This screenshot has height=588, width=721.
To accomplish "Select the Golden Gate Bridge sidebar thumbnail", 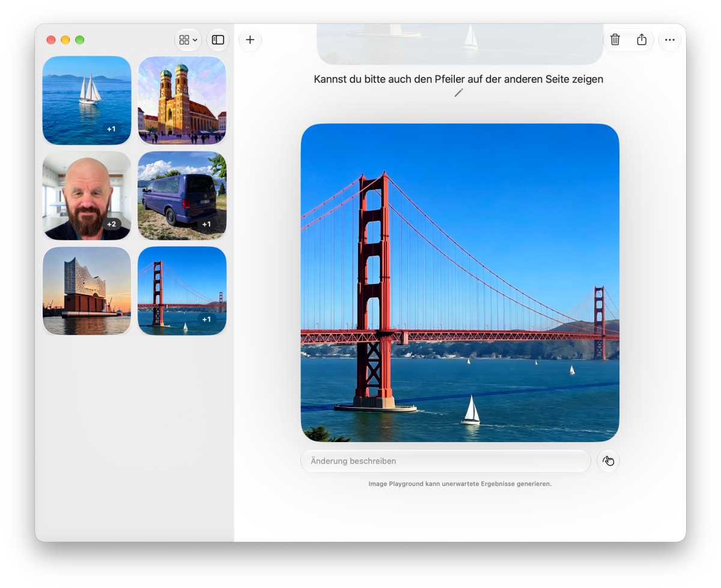I will pos(182,291).
